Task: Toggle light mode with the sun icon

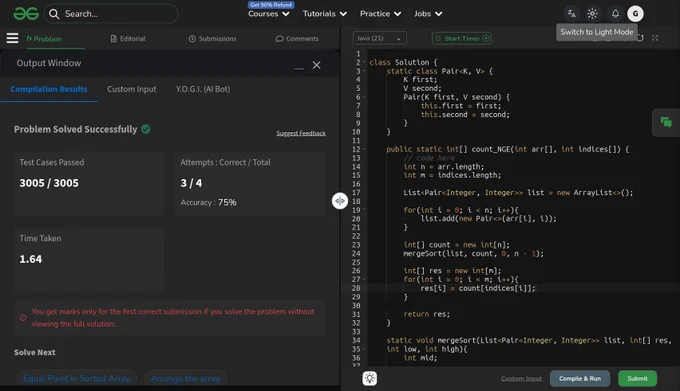Action: 592,14
